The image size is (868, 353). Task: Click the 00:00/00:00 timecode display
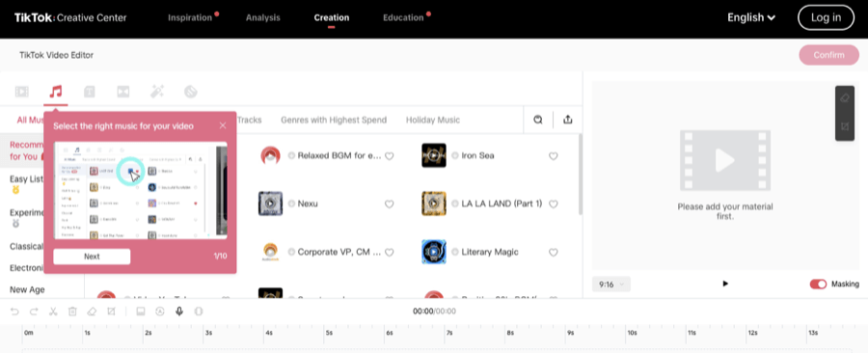tap(434, 312)
